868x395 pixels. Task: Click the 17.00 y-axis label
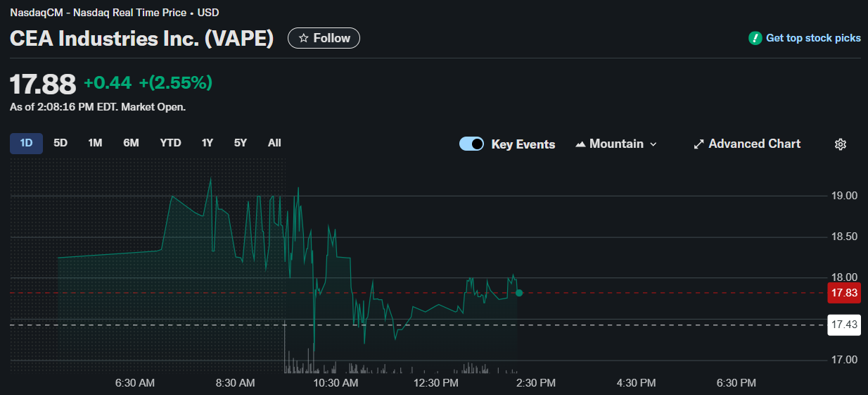click(844, 360)
